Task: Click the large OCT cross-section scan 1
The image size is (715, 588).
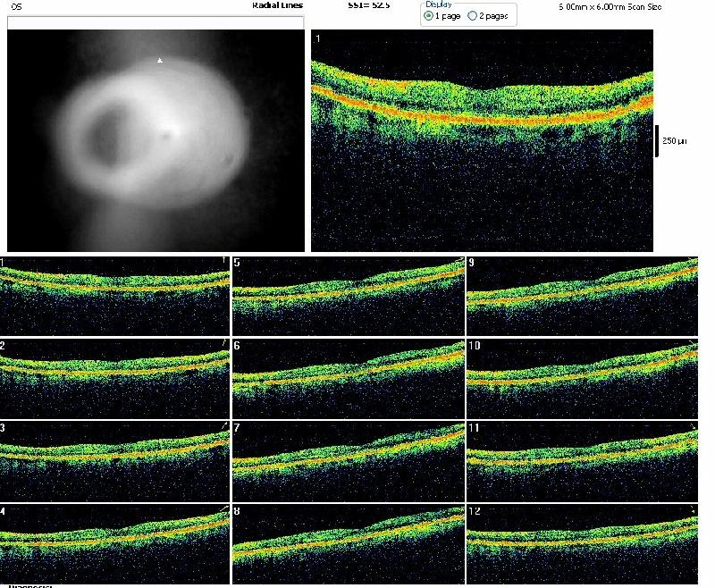Action: pos(482,140)
